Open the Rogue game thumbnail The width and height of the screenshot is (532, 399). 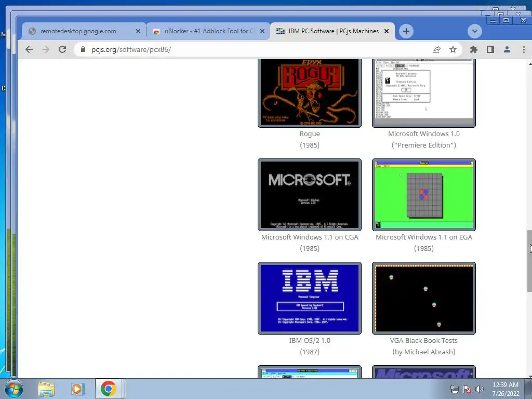pos(310,92)
